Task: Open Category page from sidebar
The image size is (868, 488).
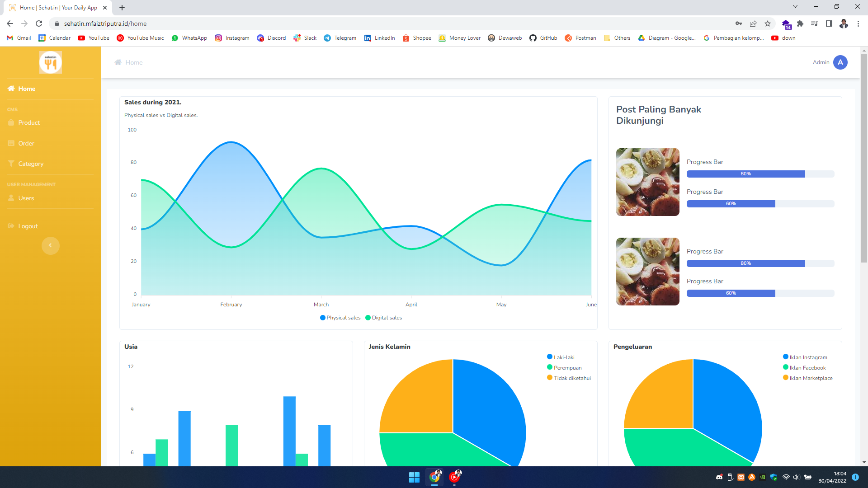Action: click(x=31, y=164)
